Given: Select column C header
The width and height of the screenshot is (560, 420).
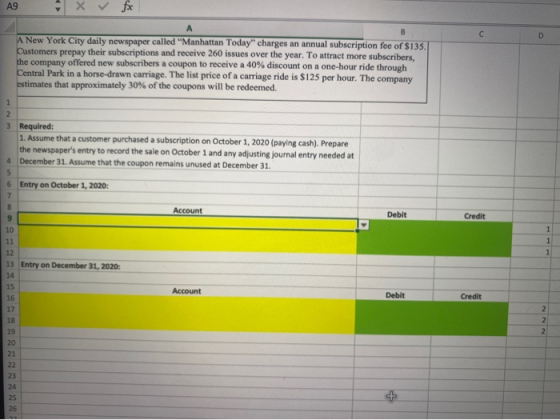Looking at the screenshot, I should pos(481,34).
